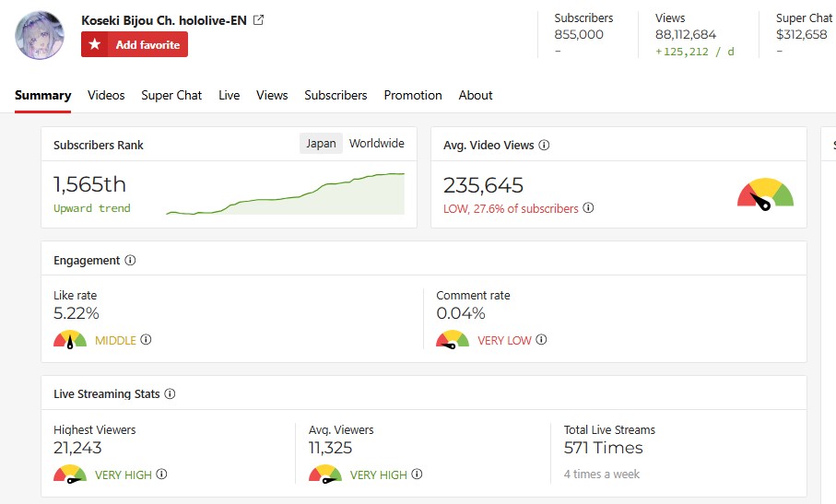Image resolution: width=836 pixels, height=504 pixels.
Task: Open the About tab
Action: coord(476,96)
